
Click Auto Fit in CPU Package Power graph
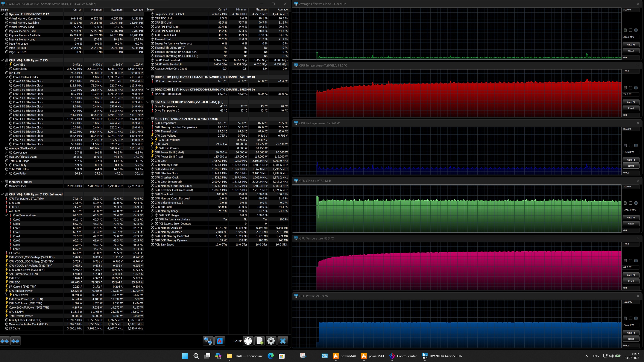pyautogui.click(x=631, y=160)
